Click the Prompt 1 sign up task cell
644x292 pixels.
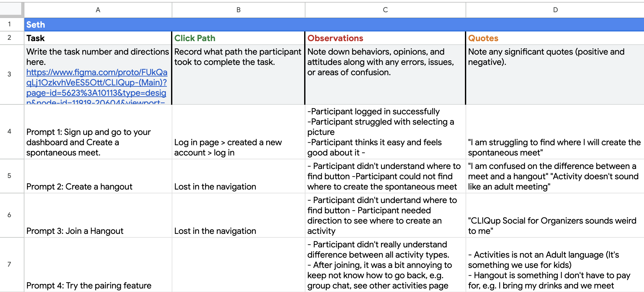coord(98,132)
